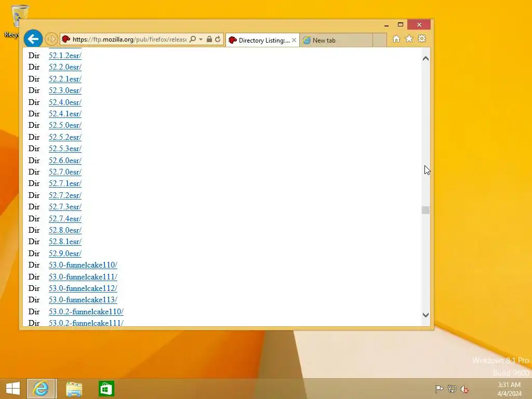Open the 52.5.3esr/ directory link
The image size is (532, 399).
coord(65,149)
